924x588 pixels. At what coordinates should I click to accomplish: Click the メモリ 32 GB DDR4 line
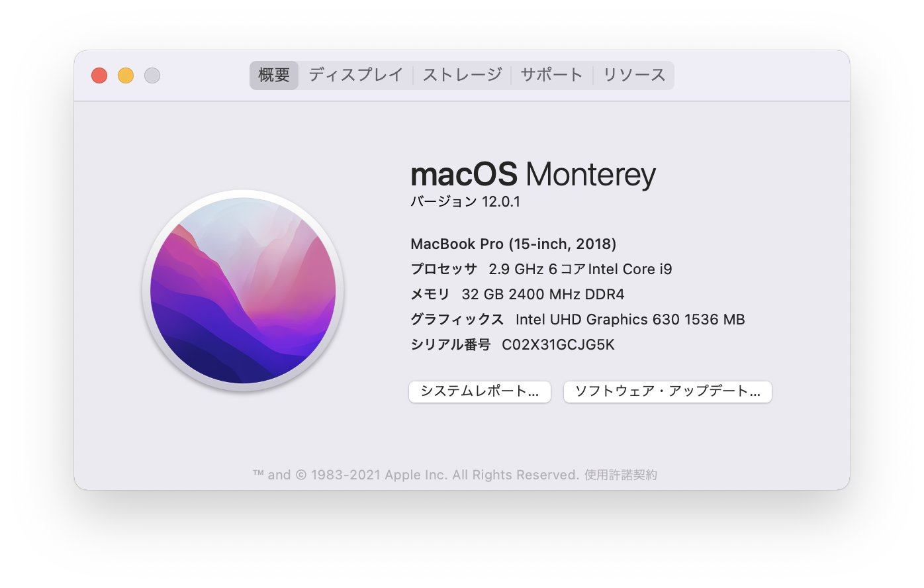click(x=518, y=294)
